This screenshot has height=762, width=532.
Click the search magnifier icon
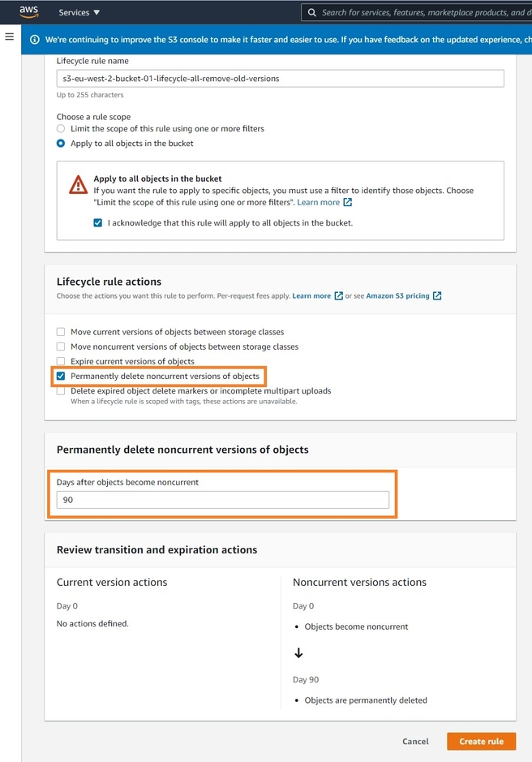click(312, 13)
